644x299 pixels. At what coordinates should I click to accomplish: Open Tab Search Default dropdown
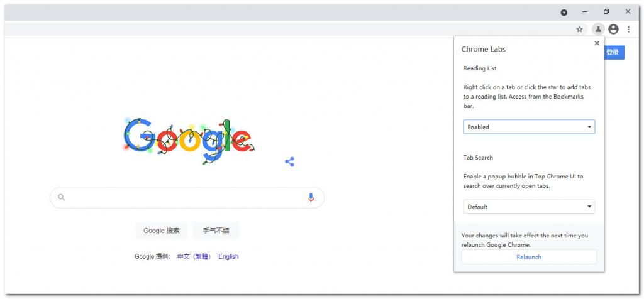click(529, 207)
